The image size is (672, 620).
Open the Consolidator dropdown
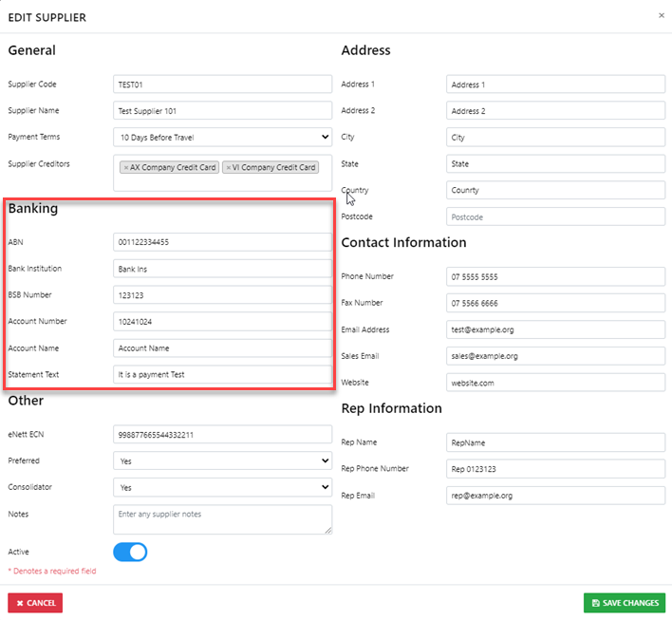[222, 487]
